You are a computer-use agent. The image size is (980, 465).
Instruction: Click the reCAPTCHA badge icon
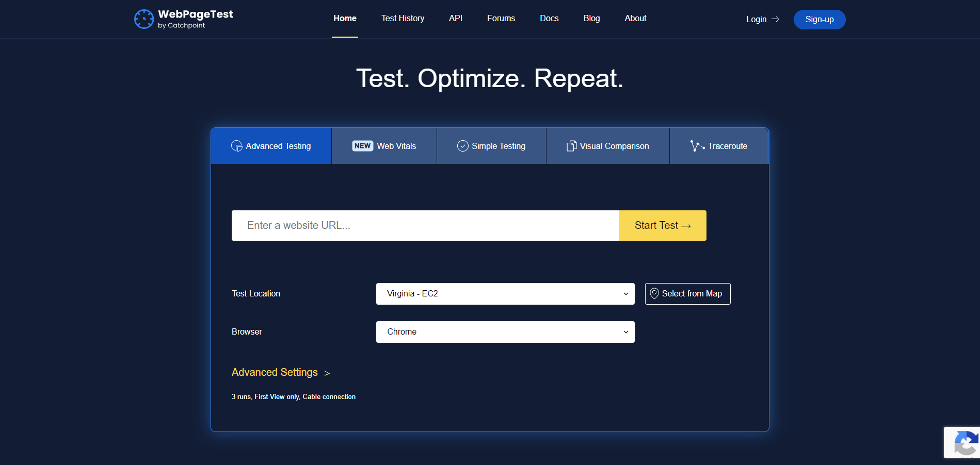(x=966, y=443)
